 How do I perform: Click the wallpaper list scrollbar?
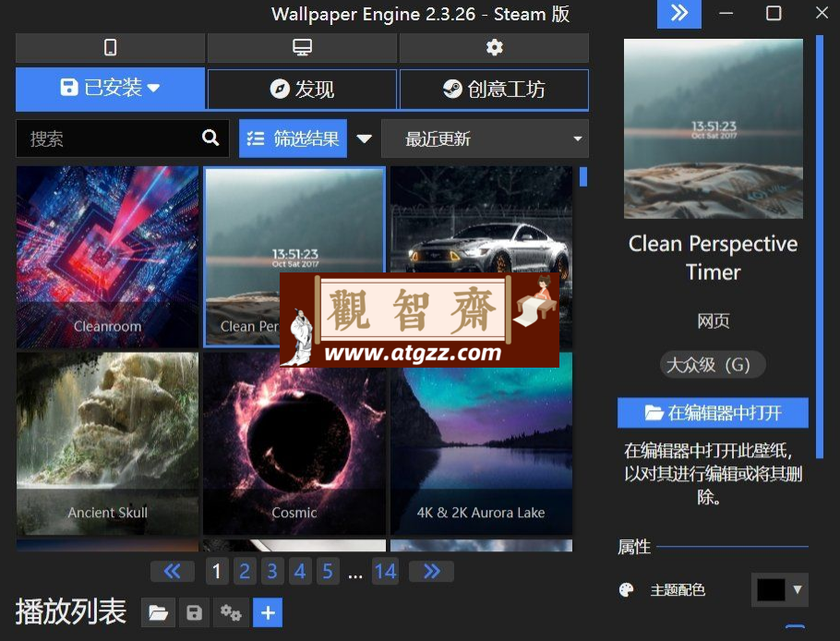point(583,176)
